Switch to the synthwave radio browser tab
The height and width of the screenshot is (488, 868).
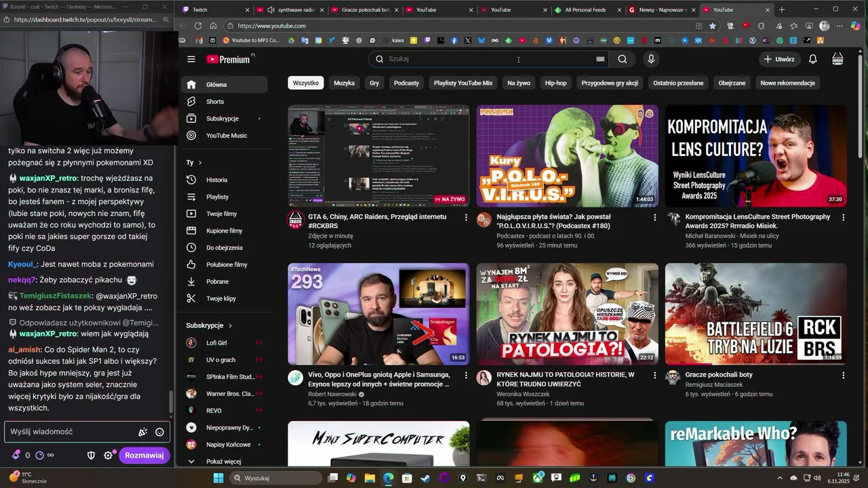290,9
